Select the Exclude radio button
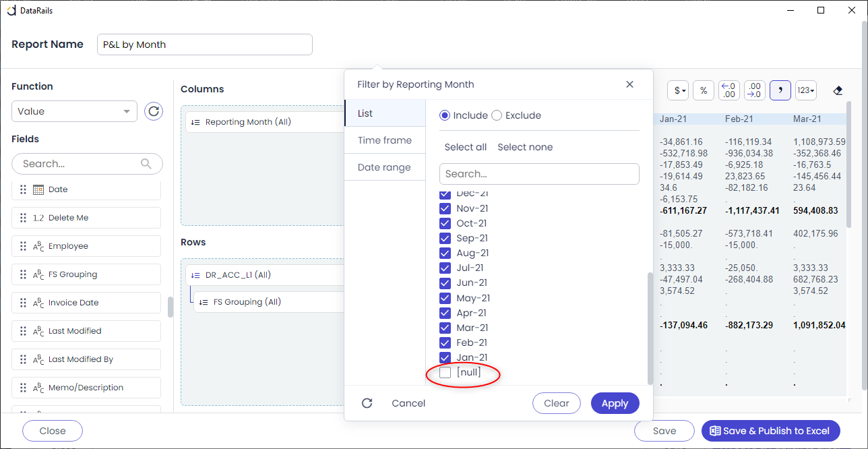This screenshot has height=449, width=868. 497,115
